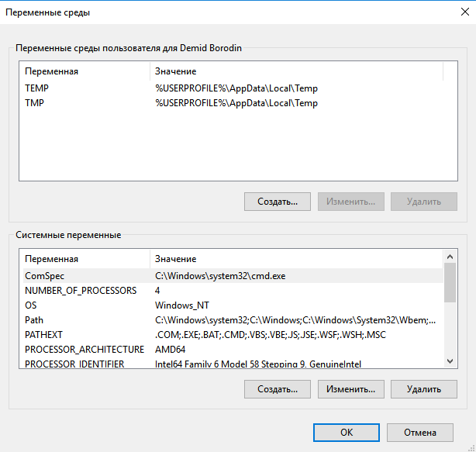This screenshot has height=452, width=476.
Task: Confirm the dialog with OK
Action: (x=347, y=433)
